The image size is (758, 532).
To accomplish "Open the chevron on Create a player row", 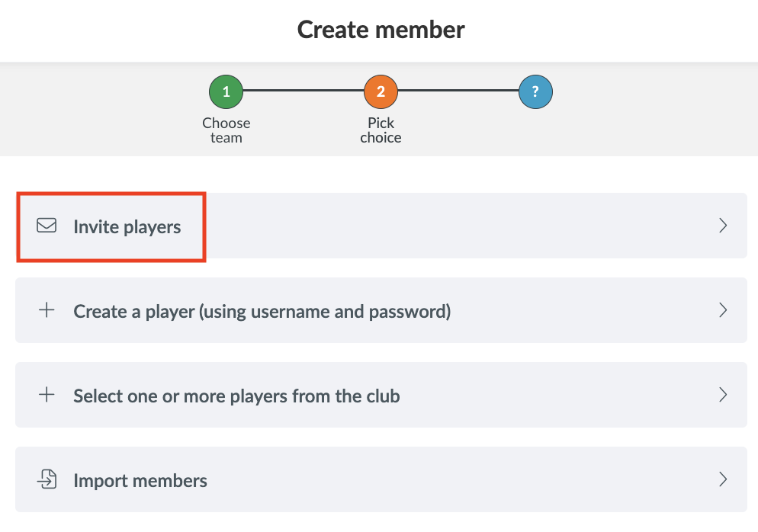I will click(x=723, y=310).
